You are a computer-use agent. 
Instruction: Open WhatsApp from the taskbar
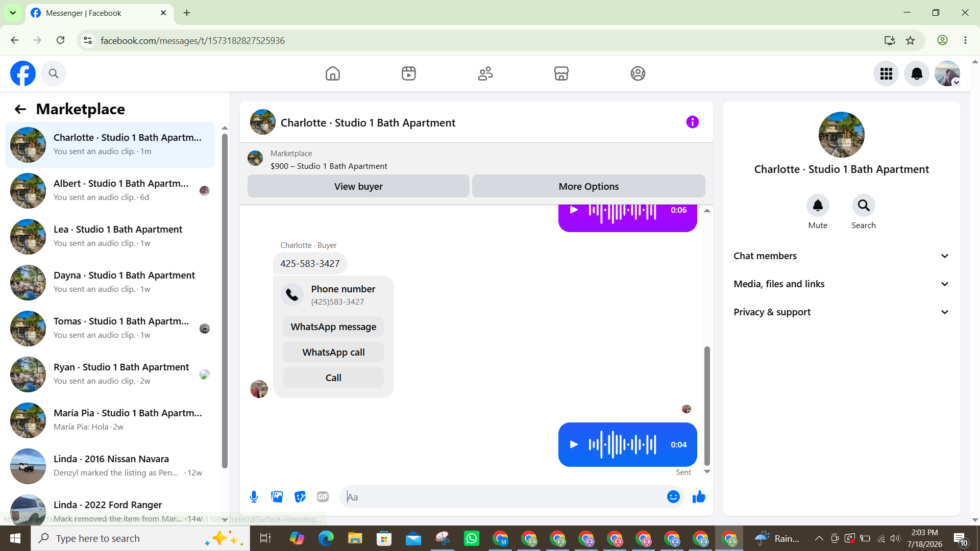coord(472,538)
